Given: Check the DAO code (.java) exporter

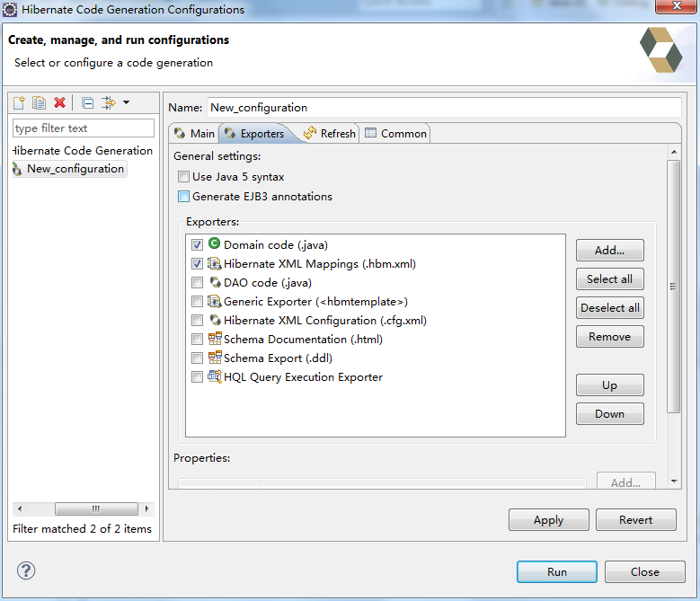Looking at the screenshot, I should click(x=197, y=282).
